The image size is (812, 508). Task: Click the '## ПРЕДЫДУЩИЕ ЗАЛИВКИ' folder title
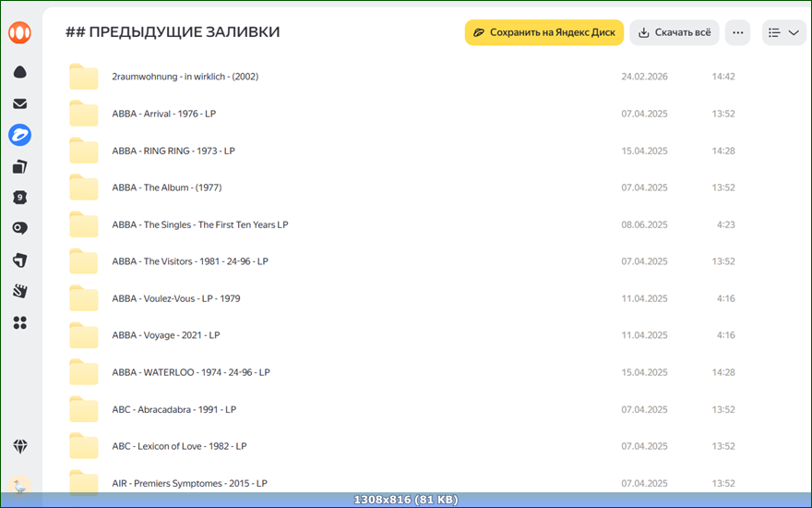click(x=173, y=32)
